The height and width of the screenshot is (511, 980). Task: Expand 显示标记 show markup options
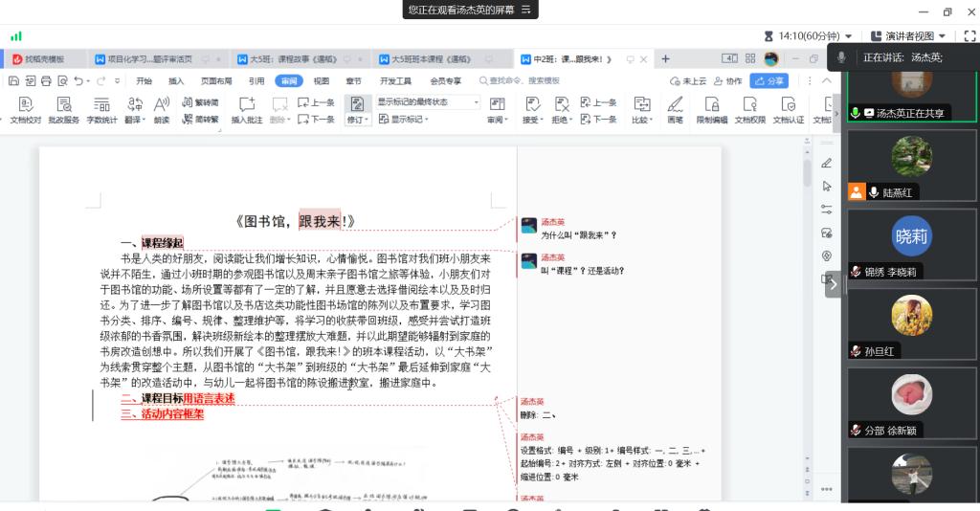[404, 119]
